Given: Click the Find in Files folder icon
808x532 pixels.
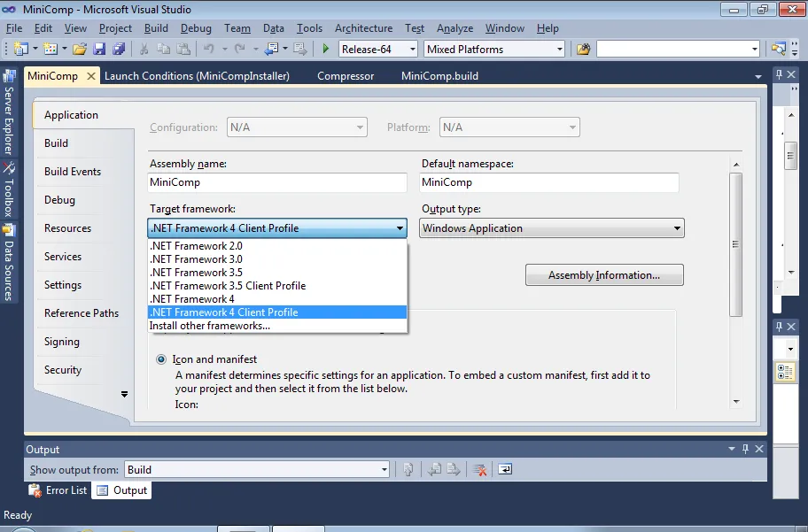Looking at the screenshot, I should 583,49.
